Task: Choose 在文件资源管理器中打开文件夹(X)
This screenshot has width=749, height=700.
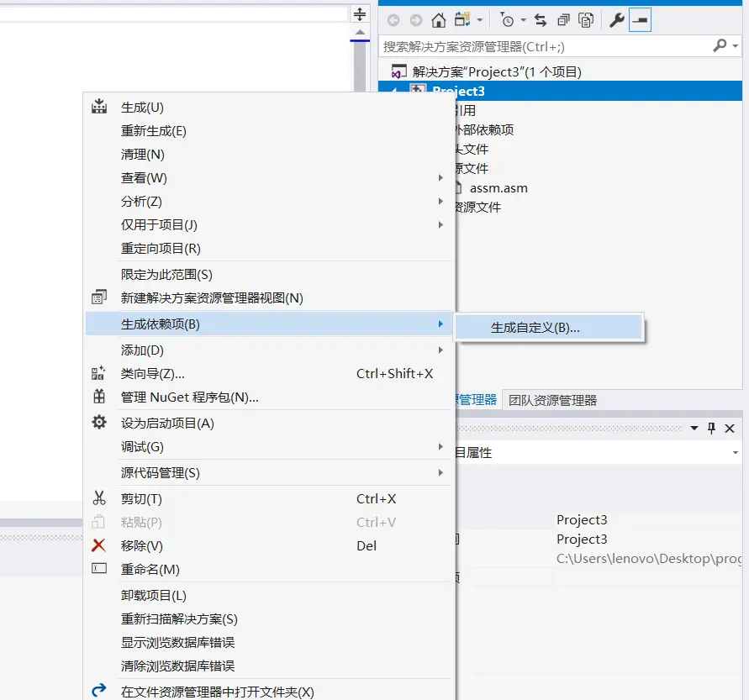Action: (269, 692)
